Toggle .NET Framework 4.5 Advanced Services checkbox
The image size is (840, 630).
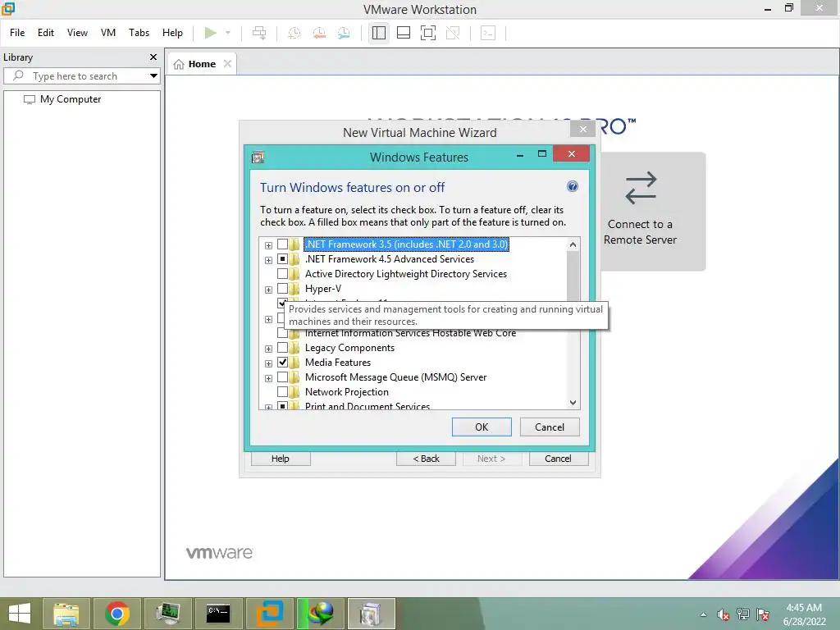[x=282, y=258]
